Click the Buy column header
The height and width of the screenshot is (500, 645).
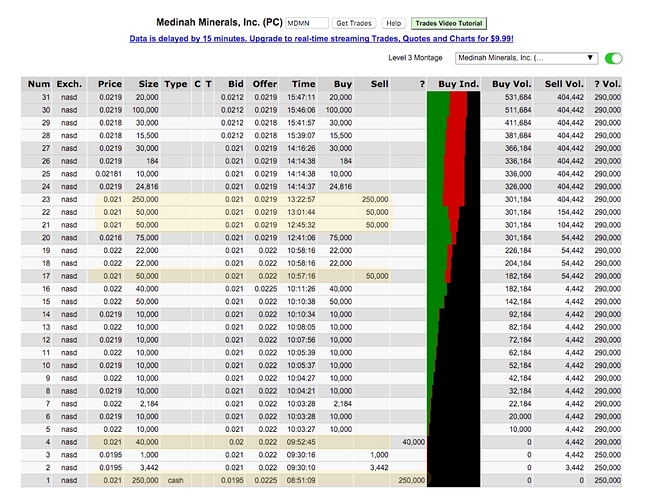pos(343,84)
